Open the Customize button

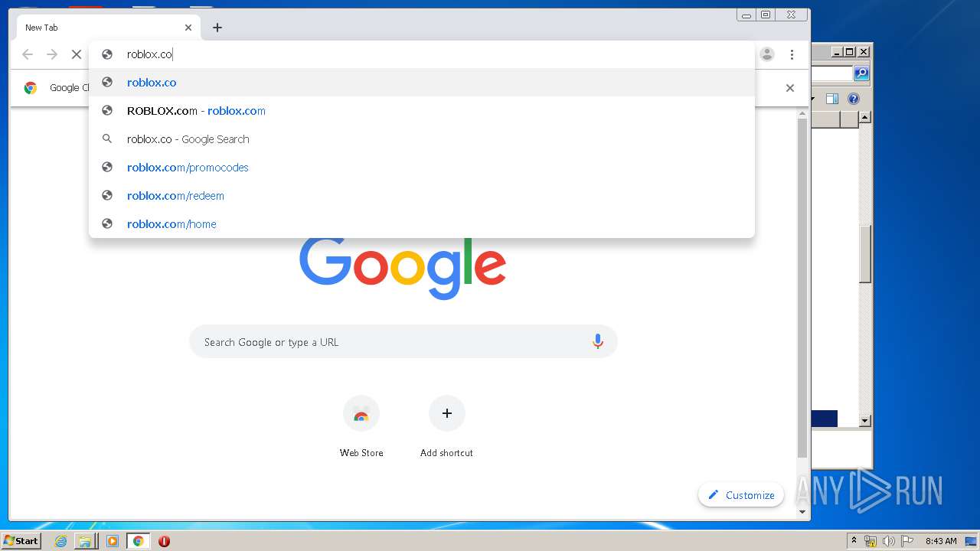tap(741, 495)
